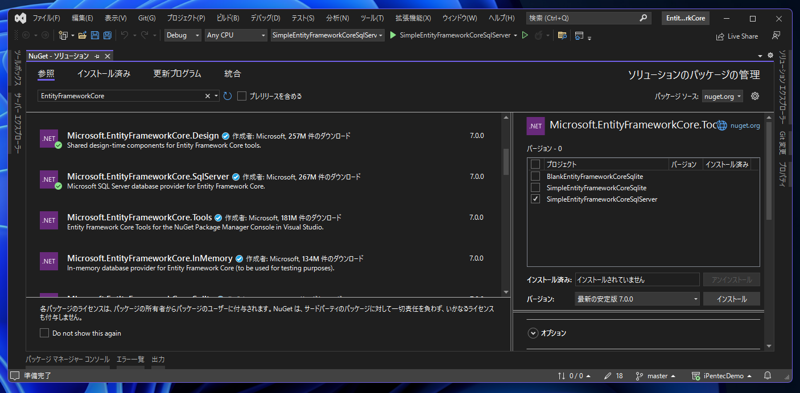Check the Do not show this again box
Viewport: 800px width, 393px height.
pos(44,333)
